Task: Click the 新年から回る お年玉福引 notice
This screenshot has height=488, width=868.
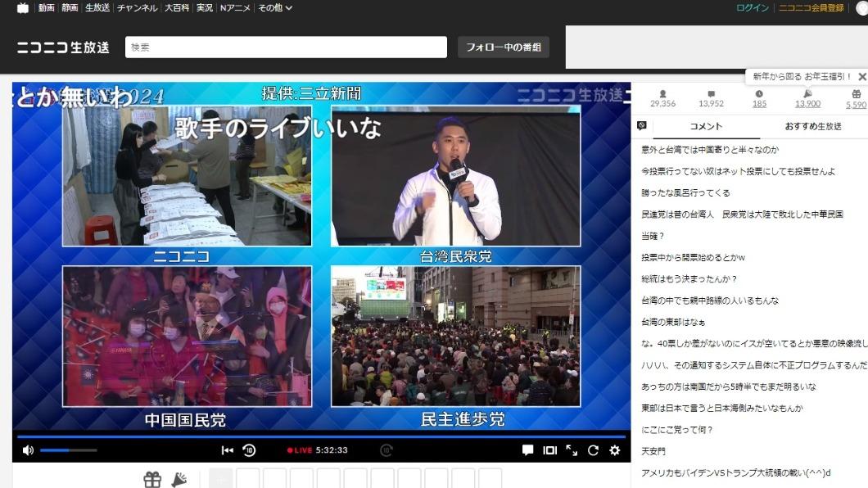Action: [802, 76]
